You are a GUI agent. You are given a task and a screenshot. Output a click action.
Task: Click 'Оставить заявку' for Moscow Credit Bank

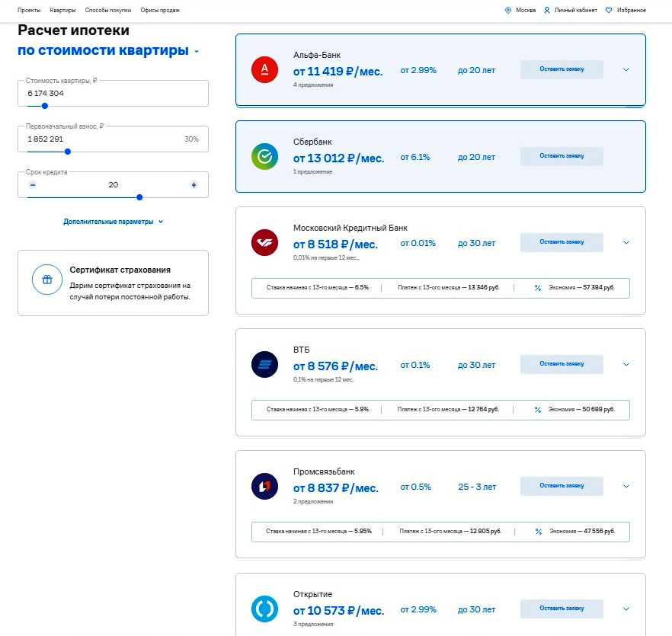coord(562,242)
